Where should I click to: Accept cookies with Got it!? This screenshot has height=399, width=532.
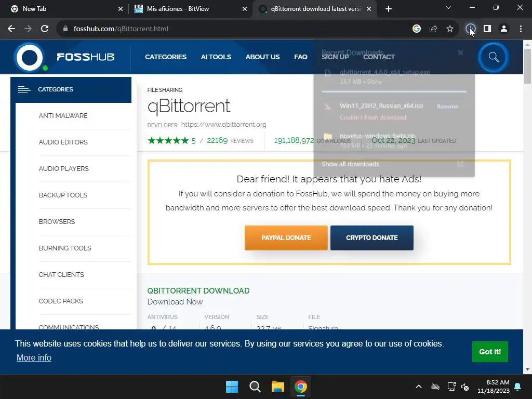point(490,352)
